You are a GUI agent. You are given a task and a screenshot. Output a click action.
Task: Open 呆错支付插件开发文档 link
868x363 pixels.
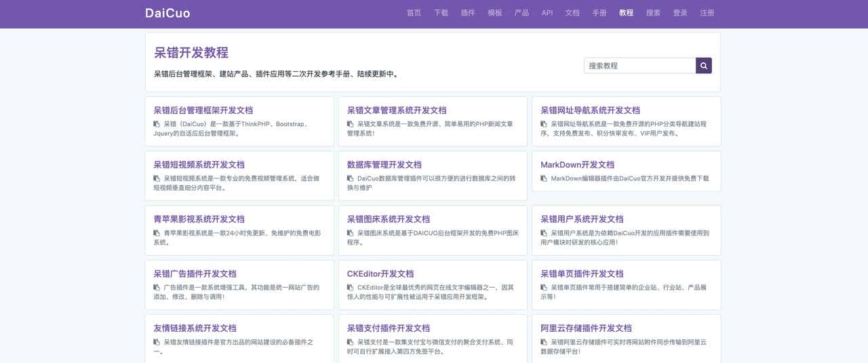389,328
